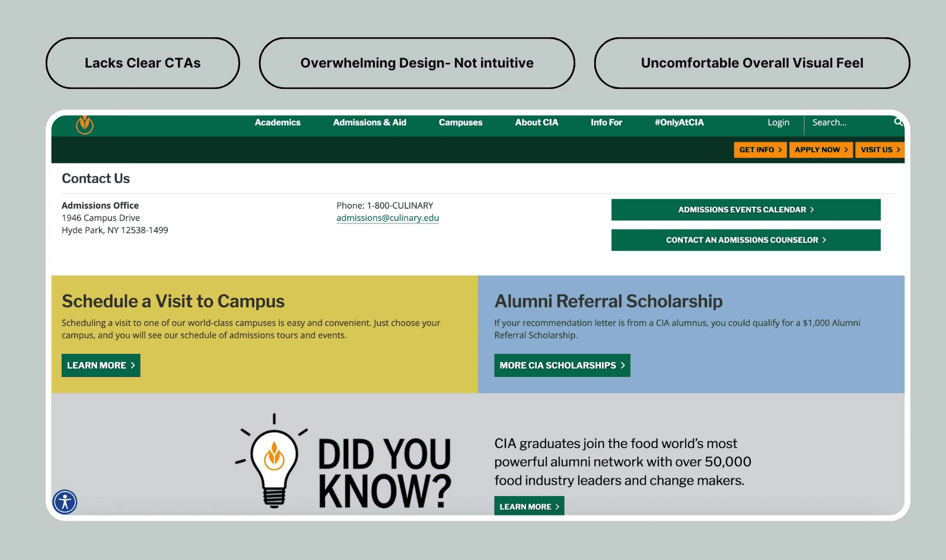Viewport: 946px width, 560px height.
Task: Focus the Search input field
Action: (x=849, y=123)
